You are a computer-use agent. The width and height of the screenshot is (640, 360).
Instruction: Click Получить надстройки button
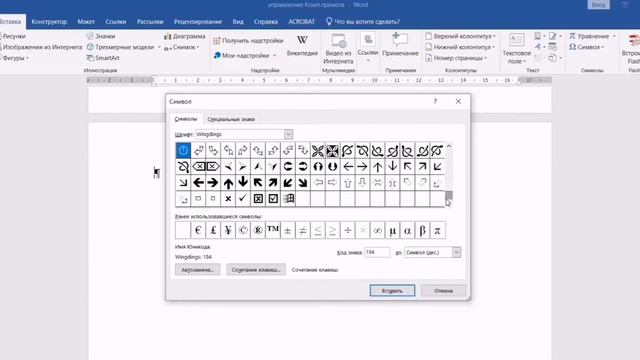tap(248, 40)
